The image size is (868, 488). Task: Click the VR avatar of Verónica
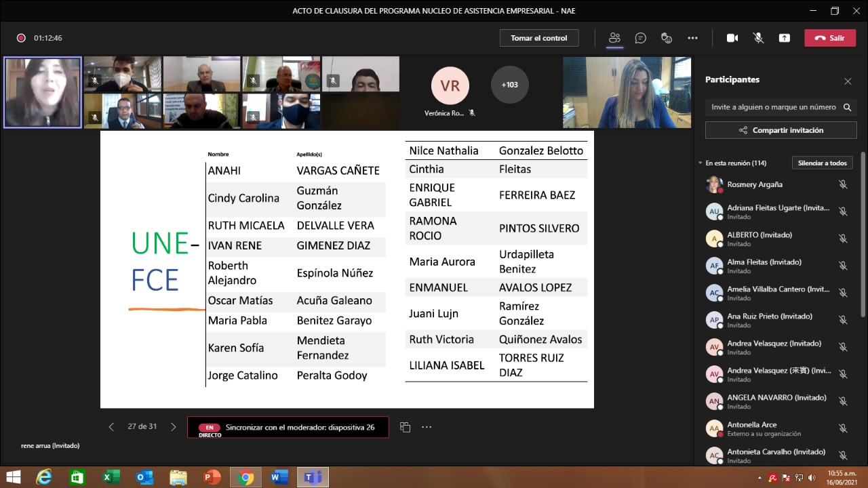point(450,85)
